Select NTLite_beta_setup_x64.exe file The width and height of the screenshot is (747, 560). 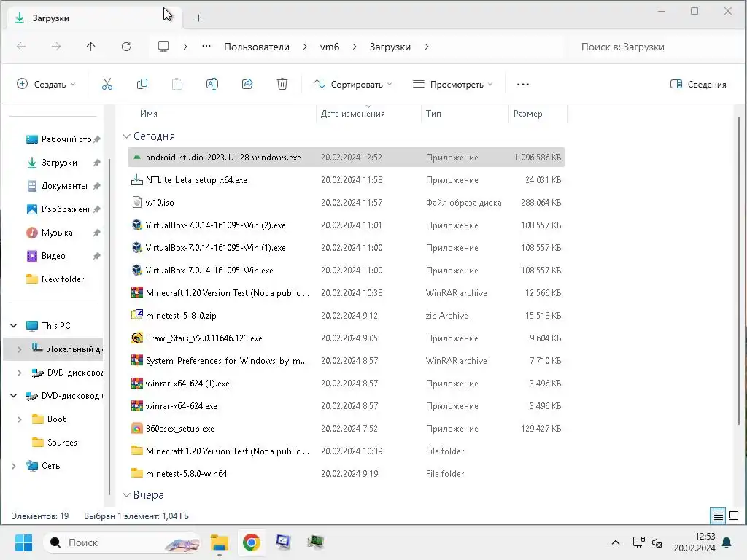point(347,179)
